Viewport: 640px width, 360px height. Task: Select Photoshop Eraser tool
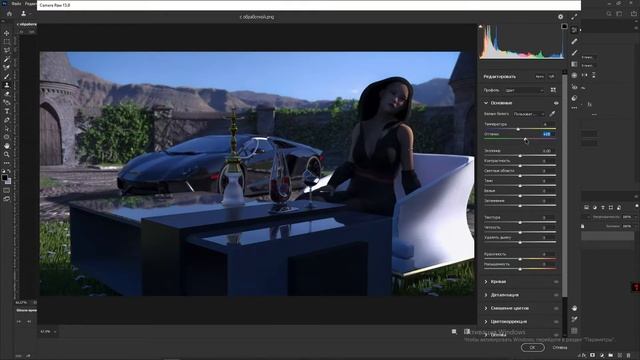7,93
